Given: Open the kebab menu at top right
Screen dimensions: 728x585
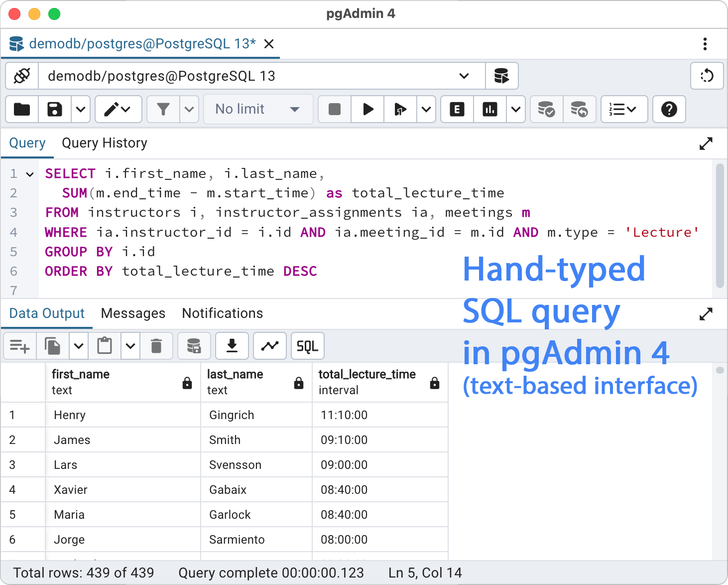Looking at the screenshot, I should point(705,44).
